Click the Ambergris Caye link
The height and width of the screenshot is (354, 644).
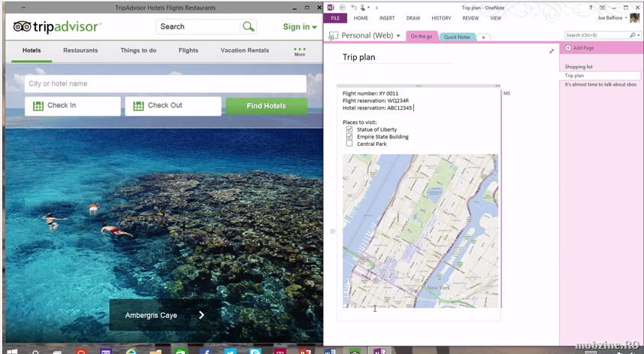coord(151,316)
